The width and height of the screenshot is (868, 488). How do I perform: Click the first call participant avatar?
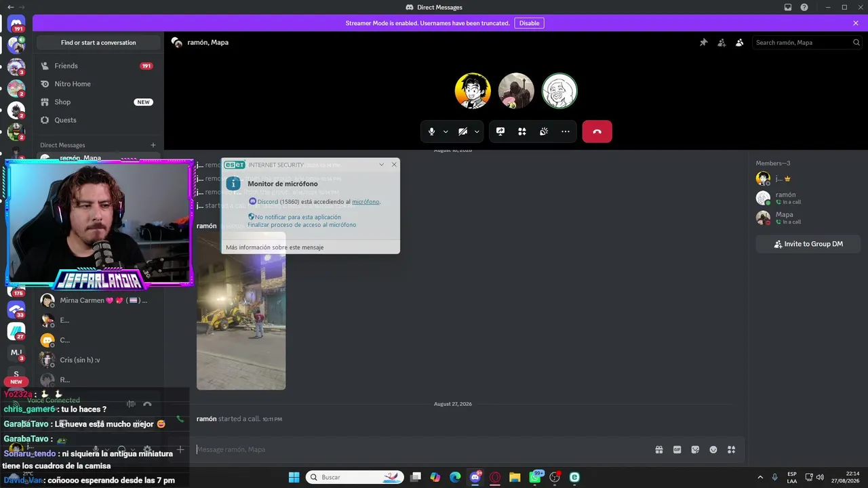473,91
